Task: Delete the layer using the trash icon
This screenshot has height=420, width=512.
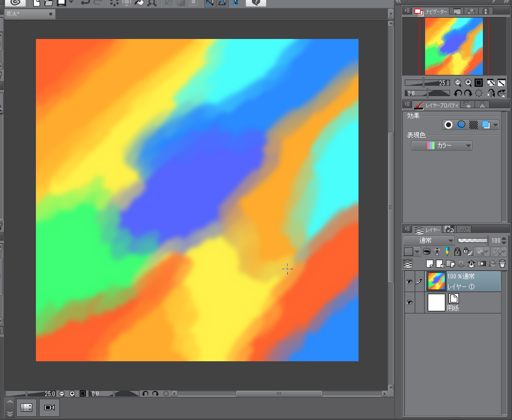Action: (502, 264)
